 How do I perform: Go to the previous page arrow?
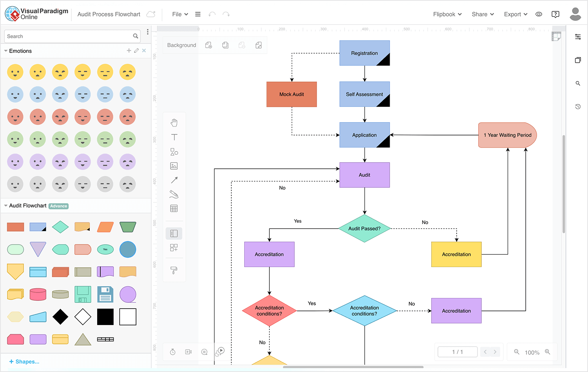pyautogui.click(x=485, y=352)
